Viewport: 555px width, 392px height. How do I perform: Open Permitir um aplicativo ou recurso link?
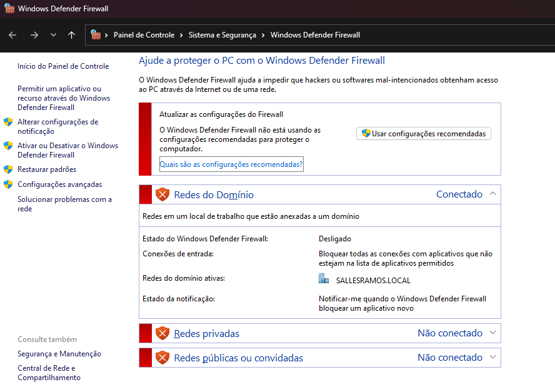64,98
